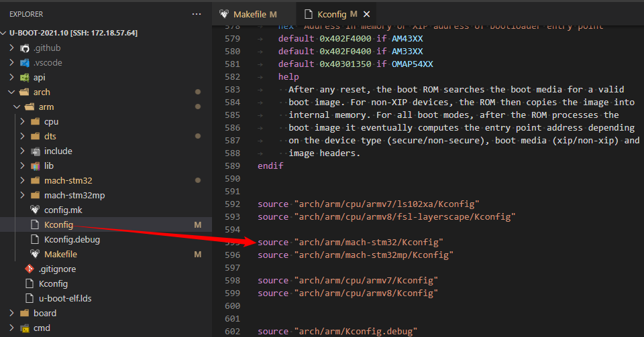The width and height of the screenshot is (644, 337).
Task: Click line number 596 in gutter
Action: [233, 255]
